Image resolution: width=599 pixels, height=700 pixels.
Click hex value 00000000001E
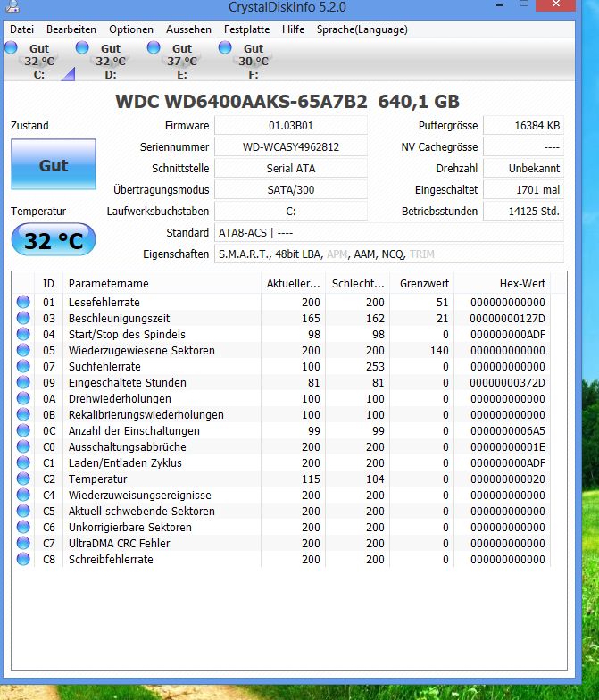(507, 446)
